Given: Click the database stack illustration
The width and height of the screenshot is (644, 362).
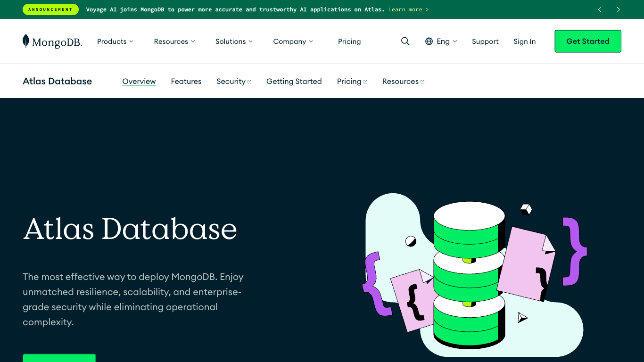Looking at the screenshot, I should click(469, 275).
